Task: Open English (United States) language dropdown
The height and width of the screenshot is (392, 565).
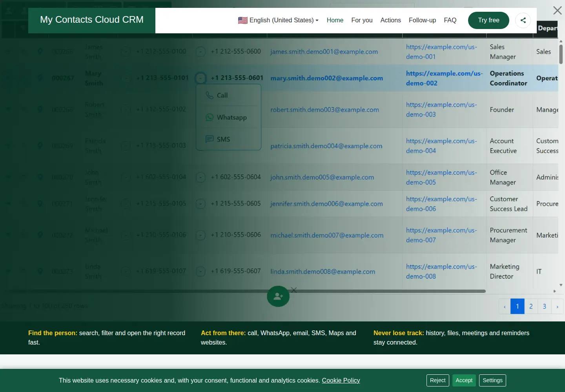Action: point(278,20)
